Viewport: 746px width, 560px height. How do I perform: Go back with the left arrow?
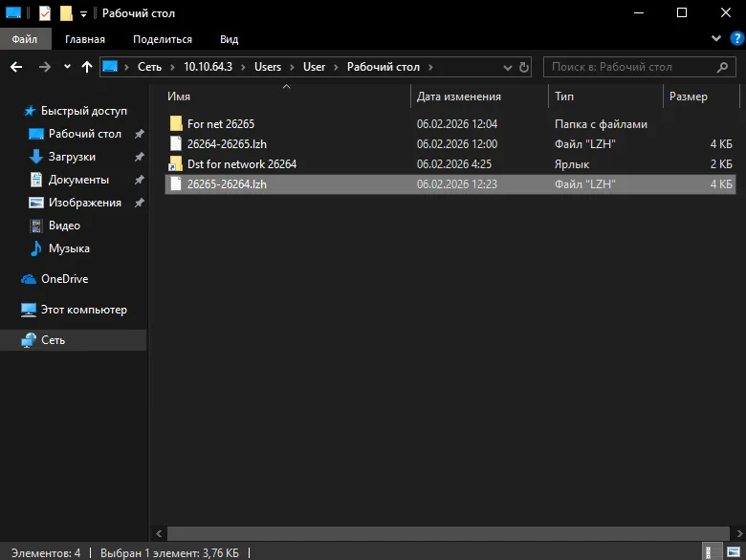(16, 67)
